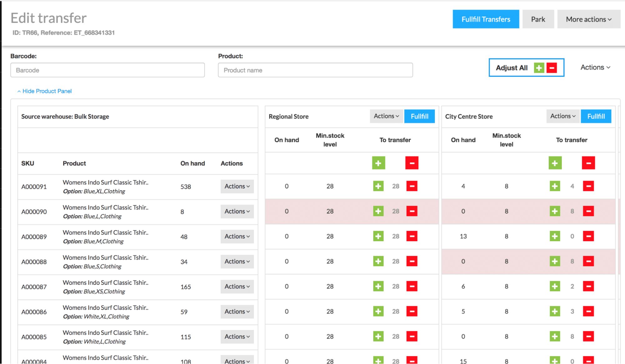The height and width of the screenshot is (364, 625).
Task: Focus the Barcode input field
Action: (108, 70)
